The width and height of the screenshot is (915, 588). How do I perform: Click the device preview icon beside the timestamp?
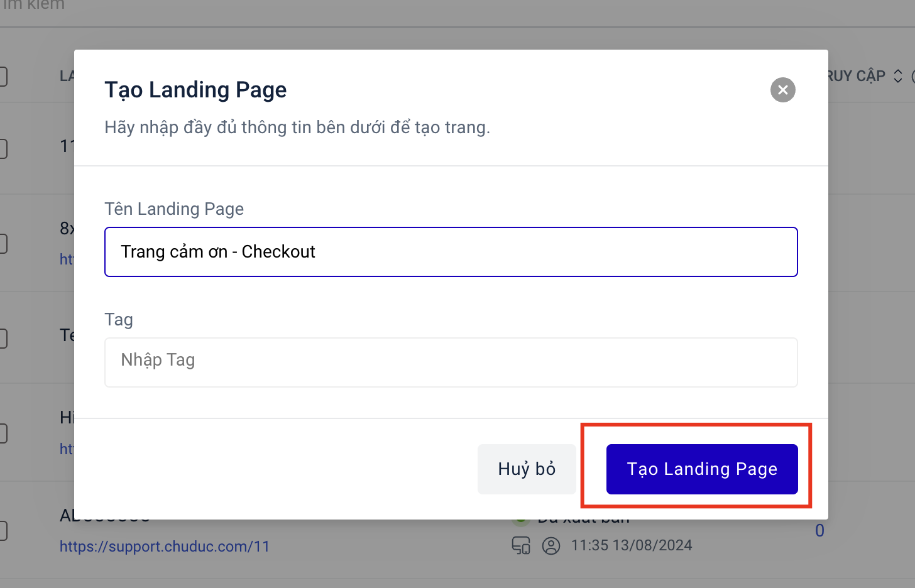point(521,545)
